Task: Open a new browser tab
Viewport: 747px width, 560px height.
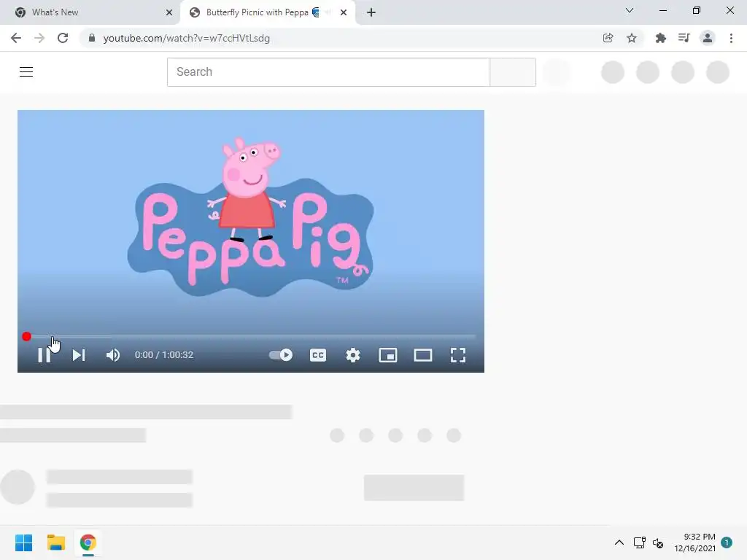Action: (371, 12)
